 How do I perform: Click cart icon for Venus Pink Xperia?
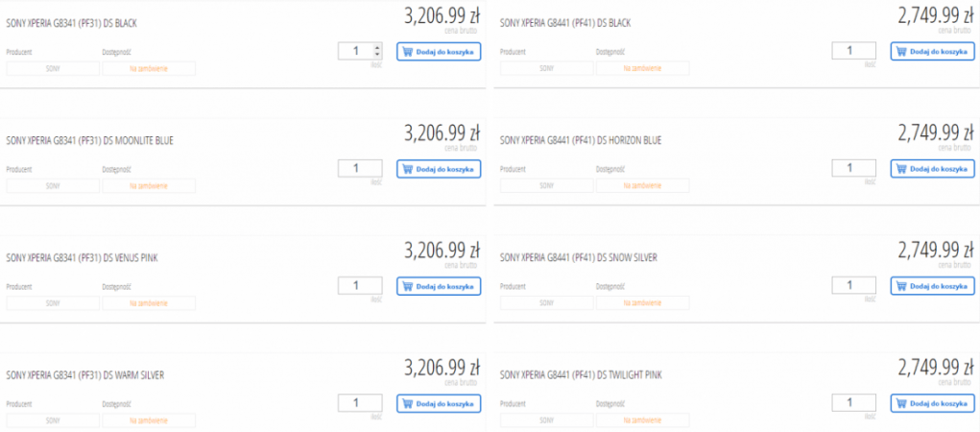pos(407,286)
